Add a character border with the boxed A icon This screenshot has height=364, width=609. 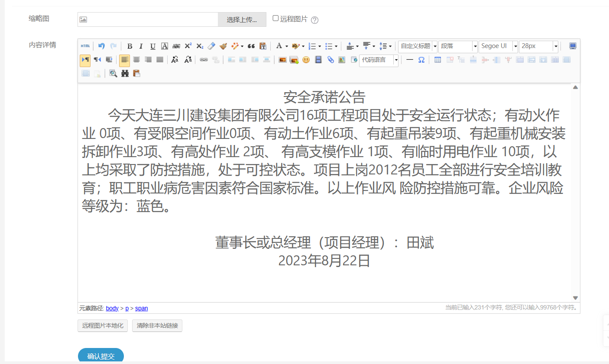click(x=165, y=46)
